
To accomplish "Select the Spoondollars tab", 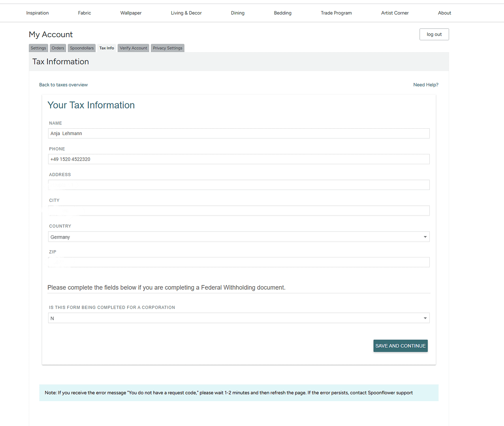I will tap(82, 48).
